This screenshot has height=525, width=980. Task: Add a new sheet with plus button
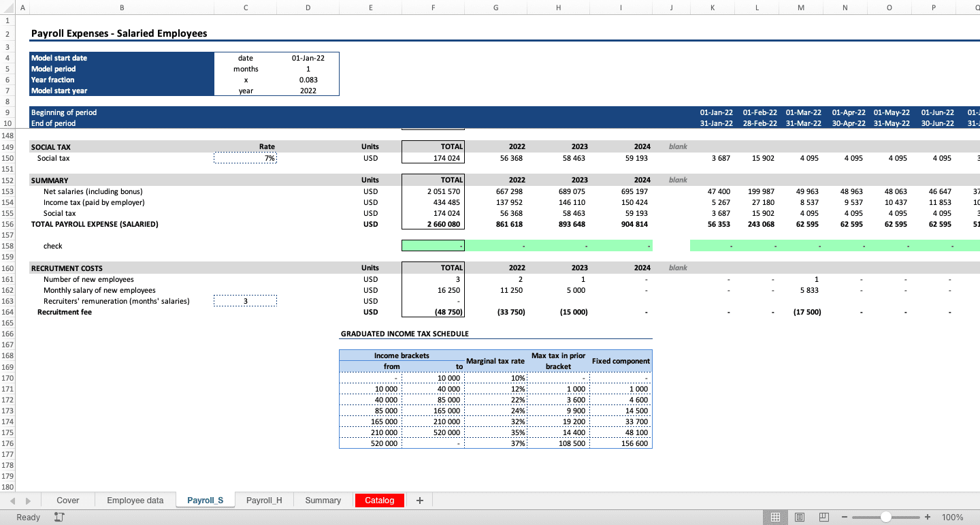coord(419,500)
